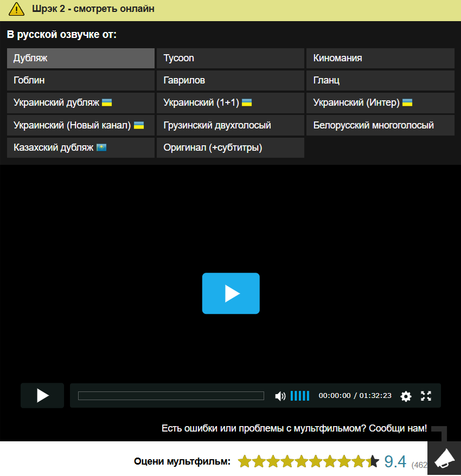Select the Гоблин translation

click(81, 80)
